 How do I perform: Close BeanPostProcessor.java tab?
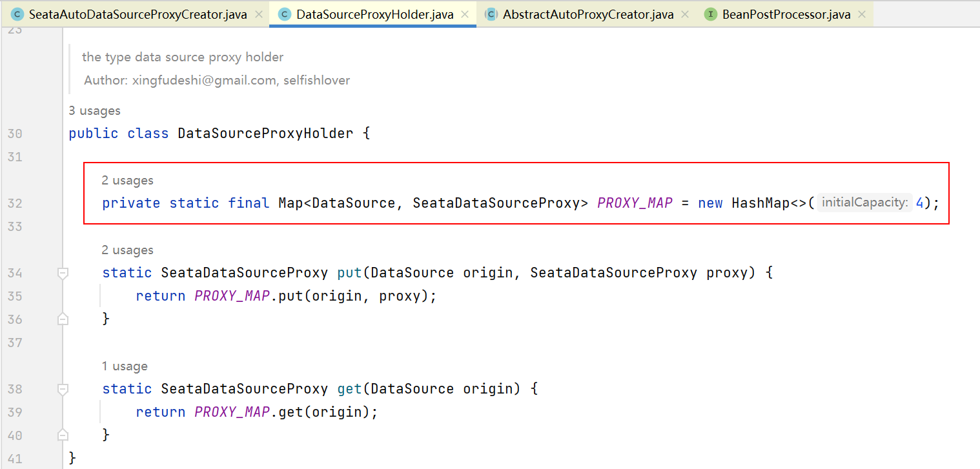862,14
